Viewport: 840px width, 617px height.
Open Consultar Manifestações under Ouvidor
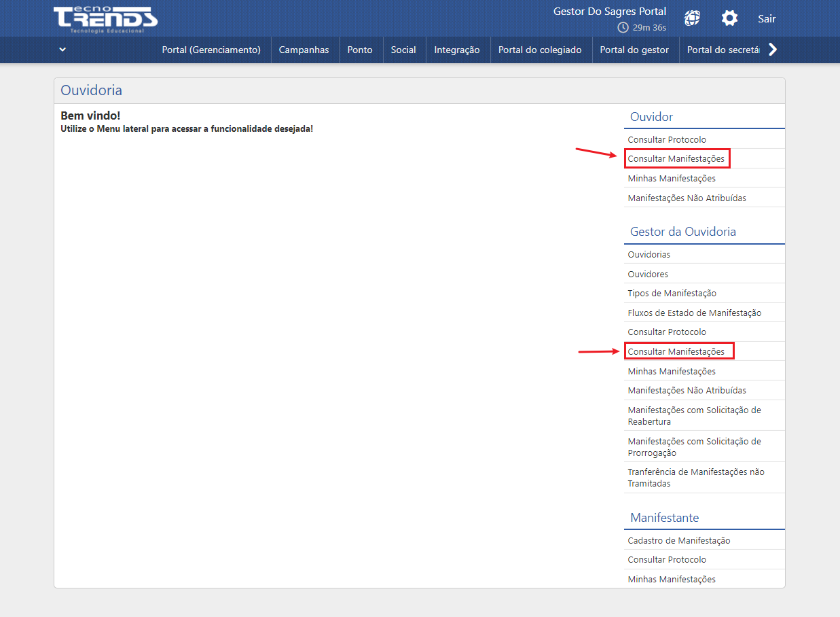pyautogui.click(x=676, y=159)
